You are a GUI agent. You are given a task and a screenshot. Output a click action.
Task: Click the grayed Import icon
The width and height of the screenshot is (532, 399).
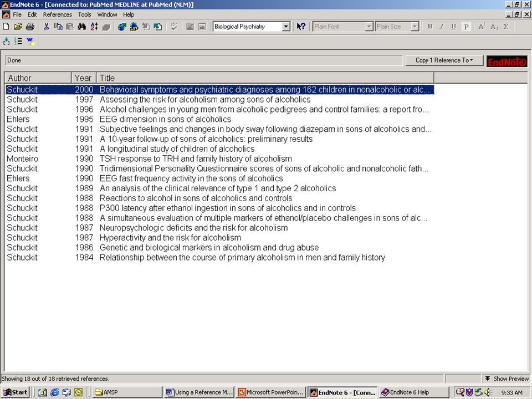(x=146, y=27)
